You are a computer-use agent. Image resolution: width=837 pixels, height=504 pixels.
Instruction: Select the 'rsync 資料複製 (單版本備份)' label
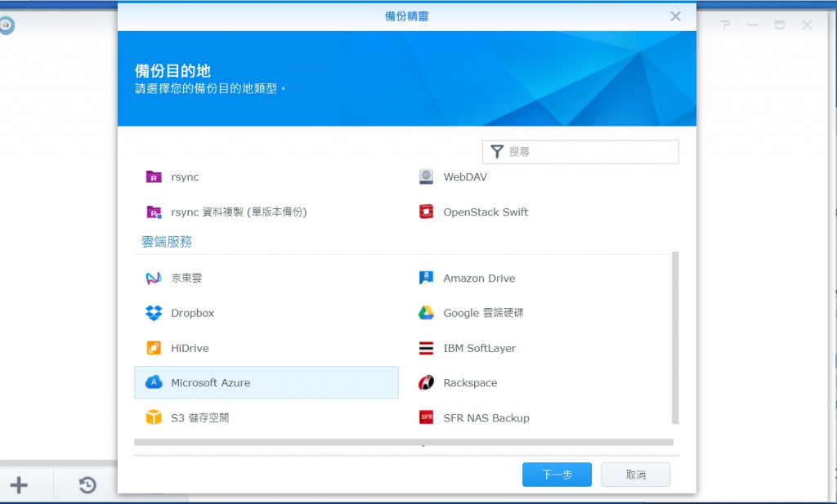pos(239,212)
